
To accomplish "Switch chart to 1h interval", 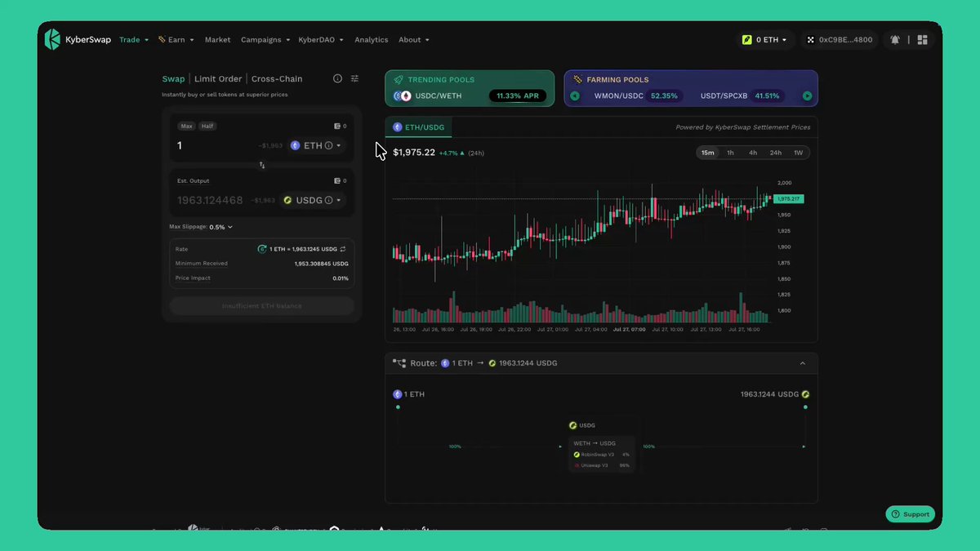I will (730, 153).
